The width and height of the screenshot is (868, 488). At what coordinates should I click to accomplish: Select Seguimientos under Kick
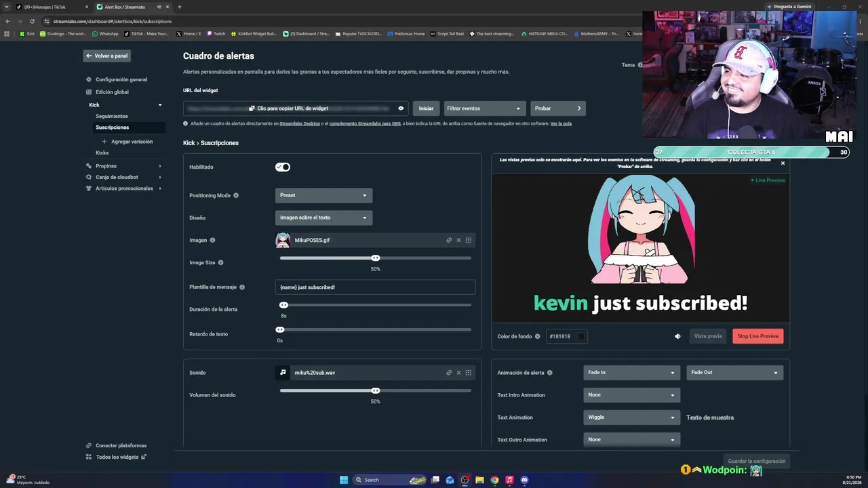[112, 116]
